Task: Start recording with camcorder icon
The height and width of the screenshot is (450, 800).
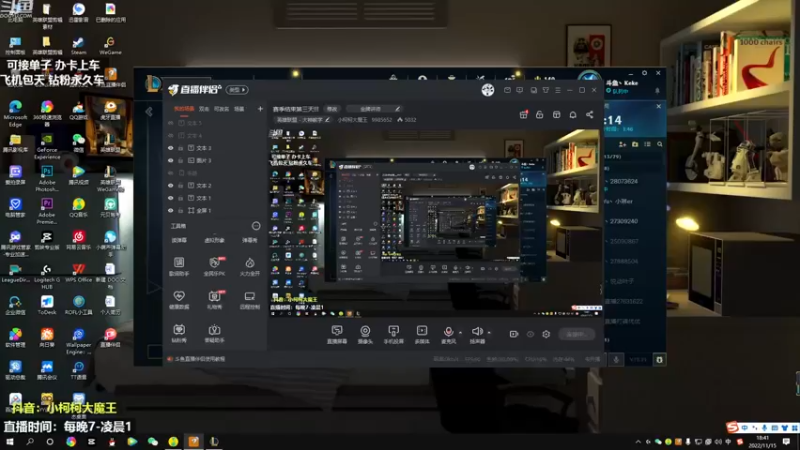Action: 514,334
